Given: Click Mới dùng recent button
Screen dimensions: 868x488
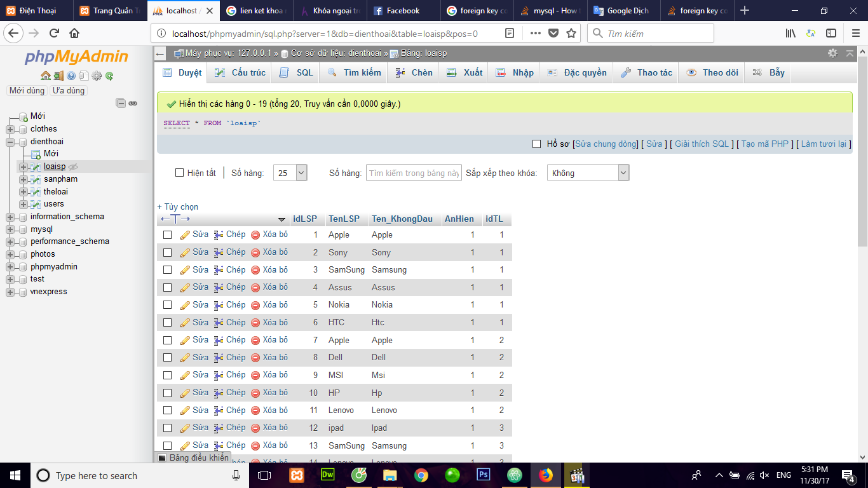Looking at the screenshot, I should (x=27, y=91).
